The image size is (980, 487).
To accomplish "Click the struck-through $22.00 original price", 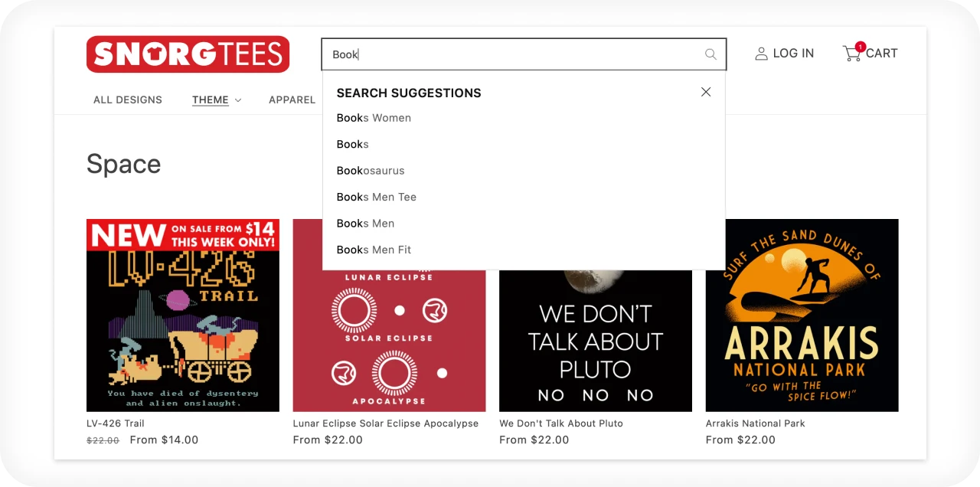I will [x=103, y=441].
